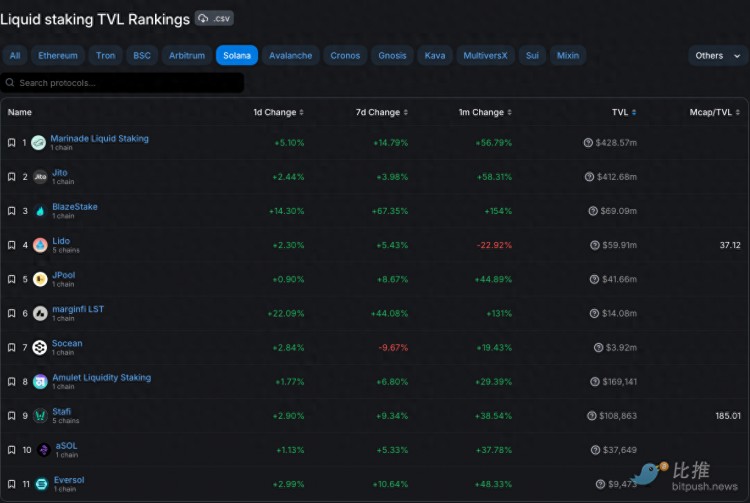Click the Eversol logo icon
The height and width of the screenshot is (503, 750).
42,484
